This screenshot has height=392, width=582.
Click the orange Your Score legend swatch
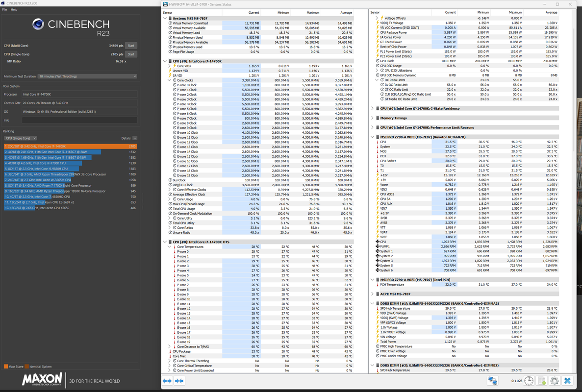point(6,367)
